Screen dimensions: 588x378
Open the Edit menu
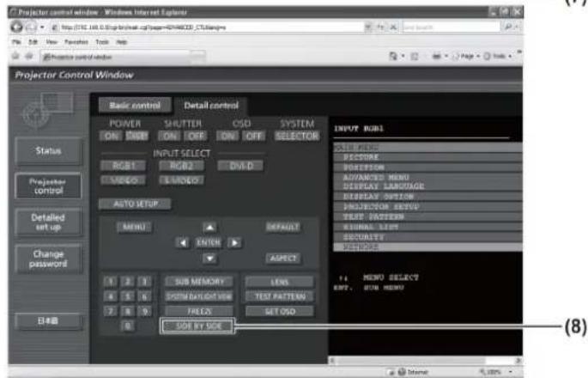[33, 42]
